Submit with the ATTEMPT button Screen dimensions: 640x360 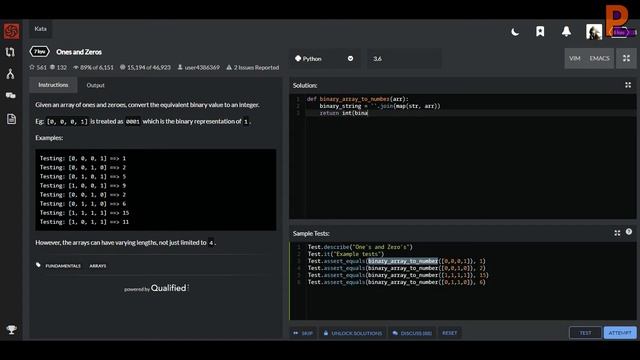[x=620, y=333]
